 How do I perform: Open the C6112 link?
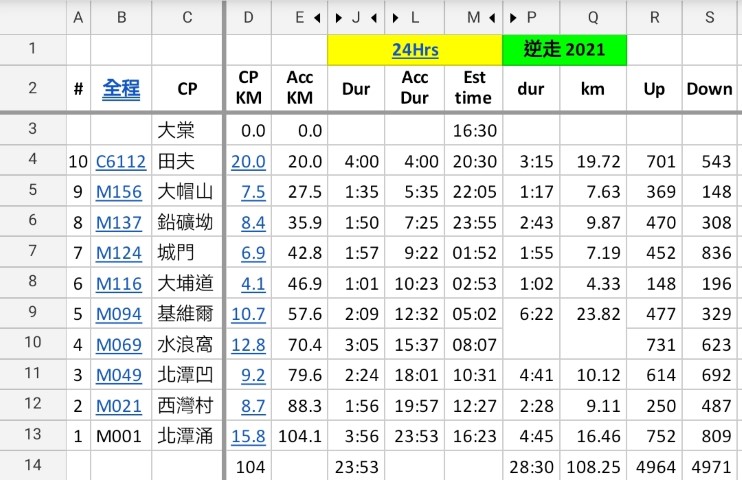coord(121,162)
